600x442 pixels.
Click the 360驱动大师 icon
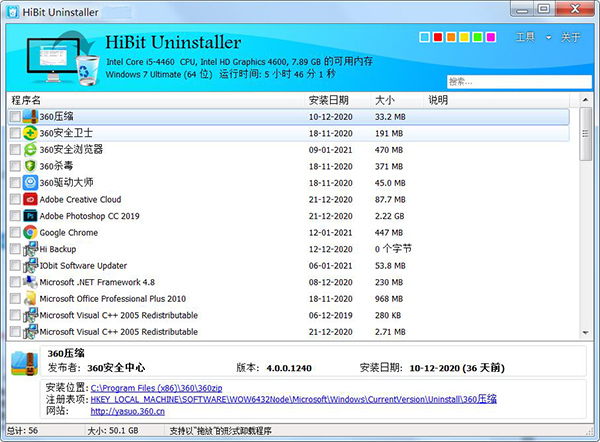[x=30, y=183]
